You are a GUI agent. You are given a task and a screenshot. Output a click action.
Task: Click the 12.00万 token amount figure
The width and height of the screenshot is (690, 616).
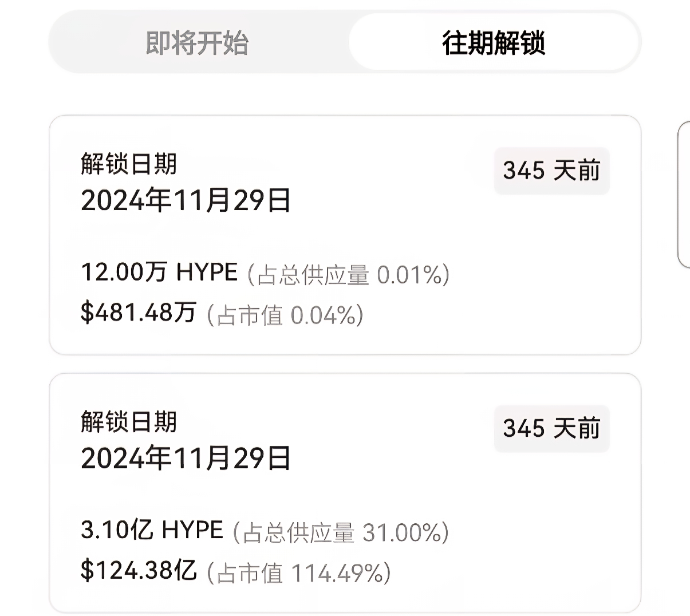click(x=124, y=273)
